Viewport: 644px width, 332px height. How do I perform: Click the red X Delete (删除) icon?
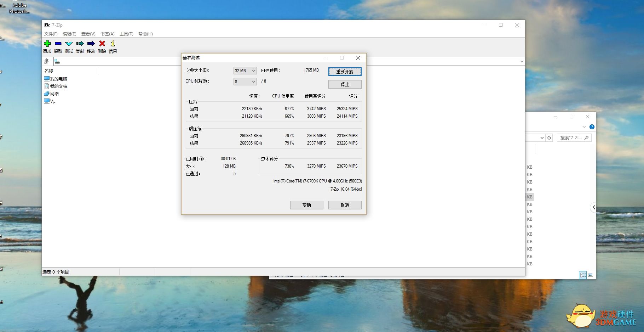click(x=102, y=44)
